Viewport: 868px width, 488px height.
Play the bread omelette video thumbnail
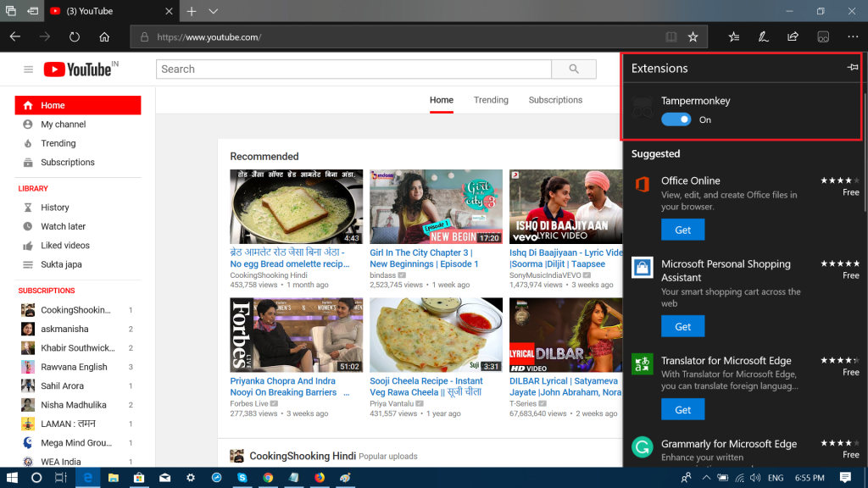point(296,207)
